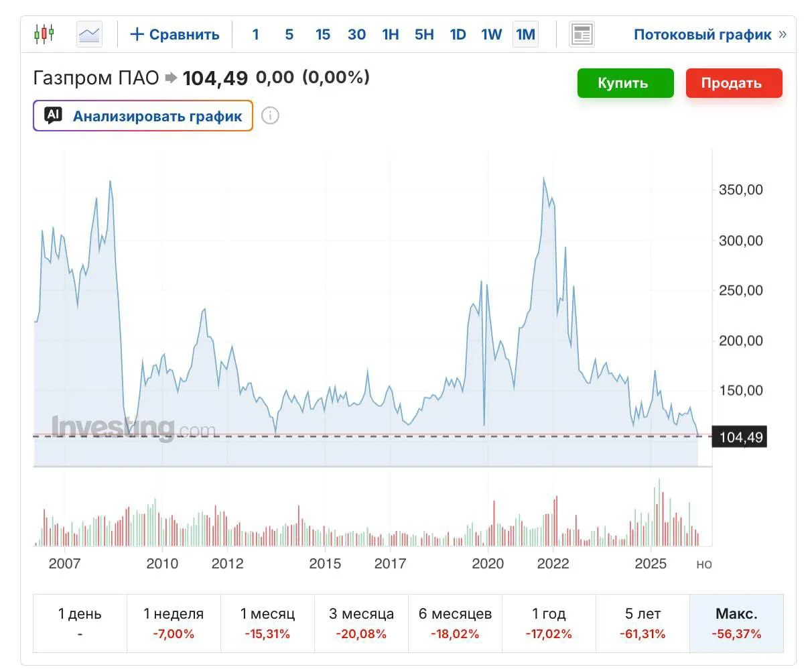This screenshot has height=669, width=812.
Task: Click the (0,00%) percent change text
Action: click(x=336, y=78)
